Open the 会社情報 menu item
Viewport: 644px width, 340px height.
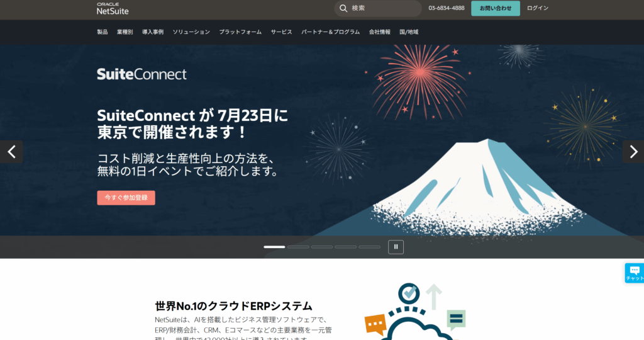point(379,32)
